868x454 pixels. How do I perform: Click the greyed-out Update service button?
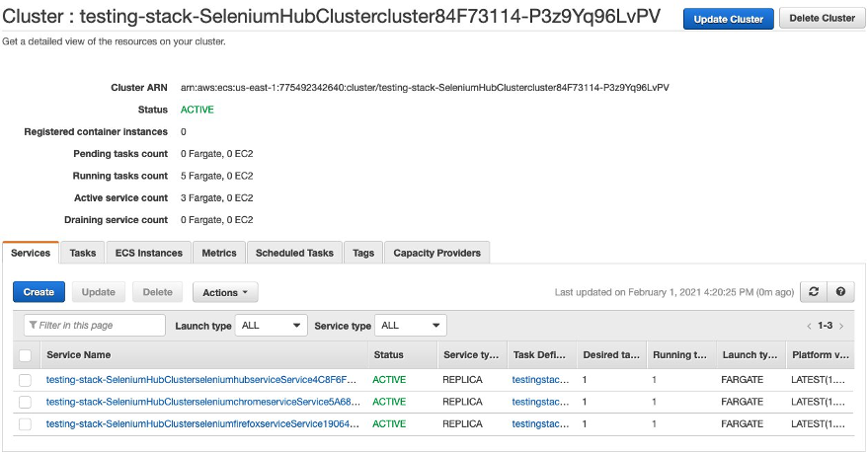[99, 292]
